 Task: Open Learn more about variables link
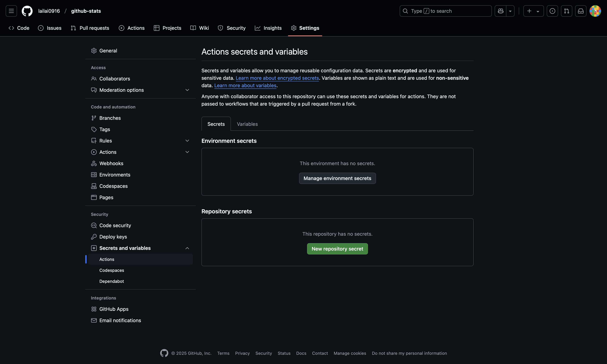coord(245,86)
